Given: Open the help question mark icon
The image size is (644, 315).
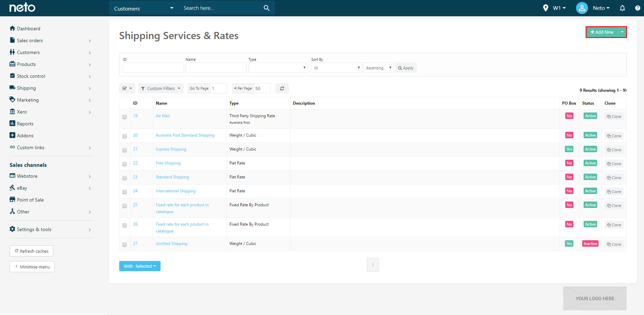Looking at the screenshot, I should (638, 8).
